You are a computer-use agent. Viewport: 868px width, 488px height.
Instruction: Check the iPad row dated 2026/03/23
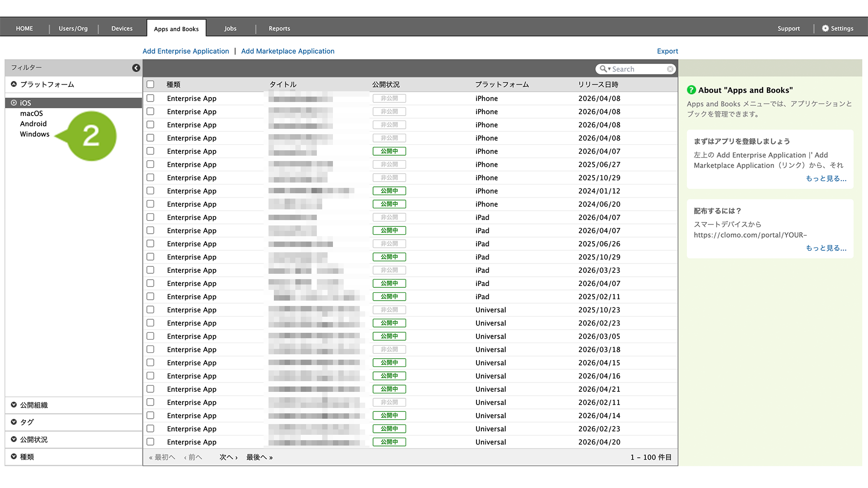point(150,270)
